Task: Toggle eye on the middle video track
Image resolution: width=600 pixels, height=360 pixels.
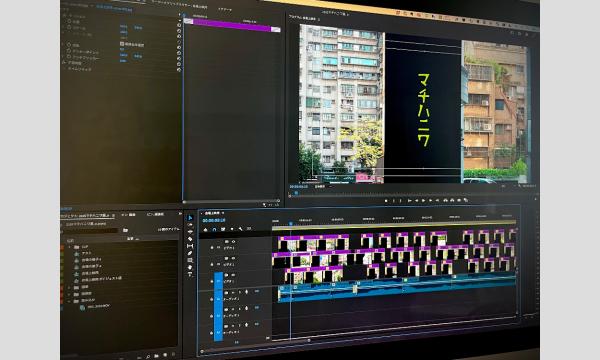Action: coord(233,258)
